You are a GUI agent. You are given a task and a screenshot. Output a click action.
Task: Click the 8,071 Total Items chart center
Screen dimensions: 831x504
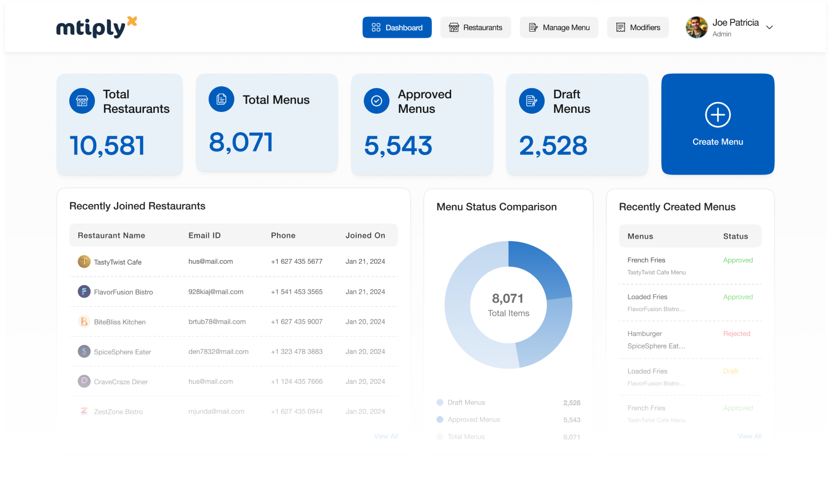click(508, 305)
